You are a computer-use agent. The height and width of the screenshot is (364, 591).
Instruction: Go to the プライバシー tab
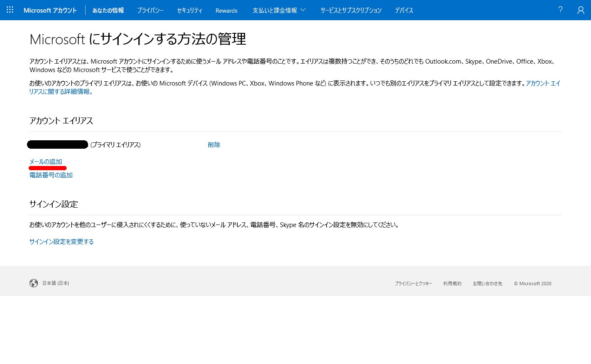150,11
